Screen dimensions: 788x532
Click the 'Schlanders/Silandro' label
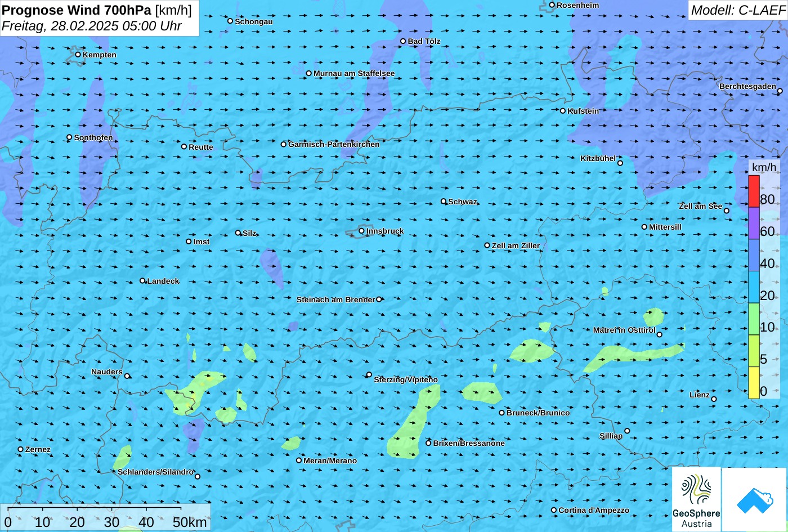point(155,472)
